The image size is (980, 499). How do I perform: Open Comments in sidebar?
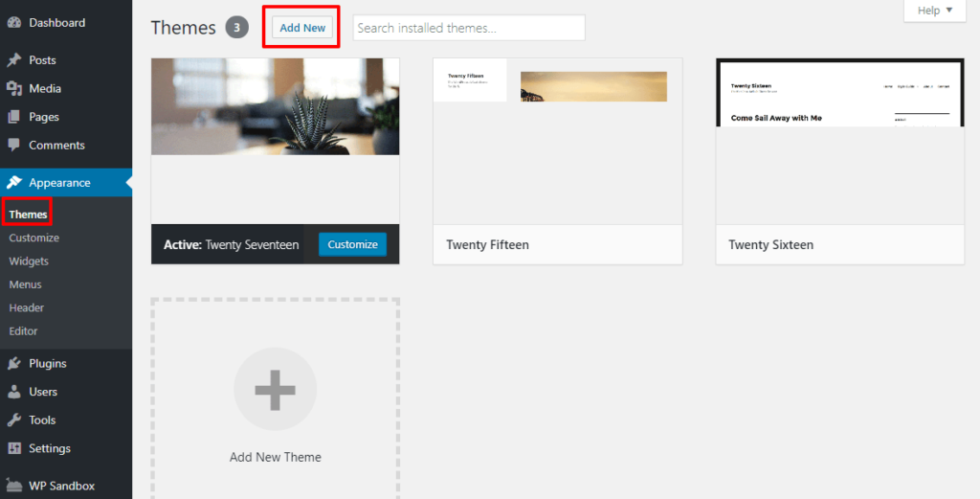click(x=56, y=145)
